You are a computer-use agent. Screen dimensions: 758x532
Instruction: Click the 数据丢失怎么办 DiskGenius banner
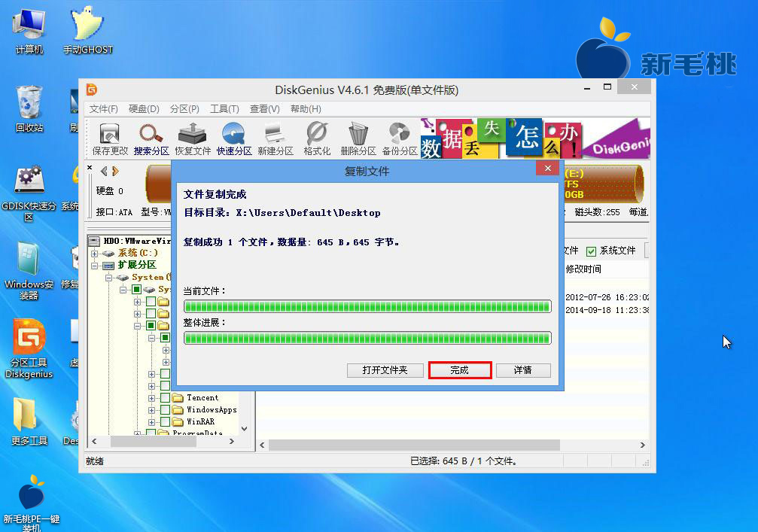535,138
